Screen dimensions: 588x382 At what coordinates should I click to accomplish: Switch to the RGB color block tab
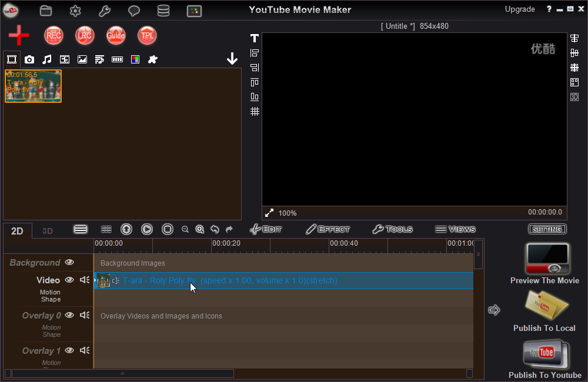point(135,59)
